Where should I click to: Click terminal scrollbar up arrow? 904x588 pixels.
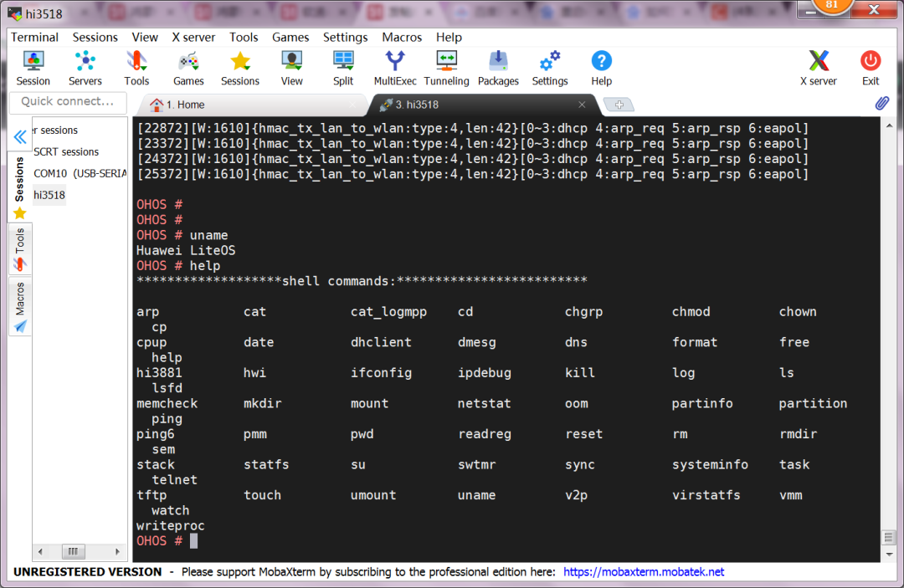(889, 125)
